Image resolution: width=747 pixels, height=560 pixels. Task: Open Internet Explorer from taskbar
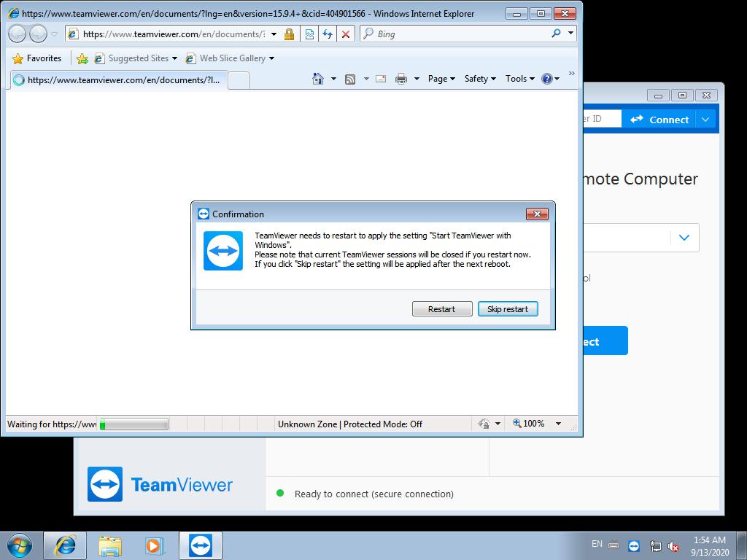tap(65, 545)
